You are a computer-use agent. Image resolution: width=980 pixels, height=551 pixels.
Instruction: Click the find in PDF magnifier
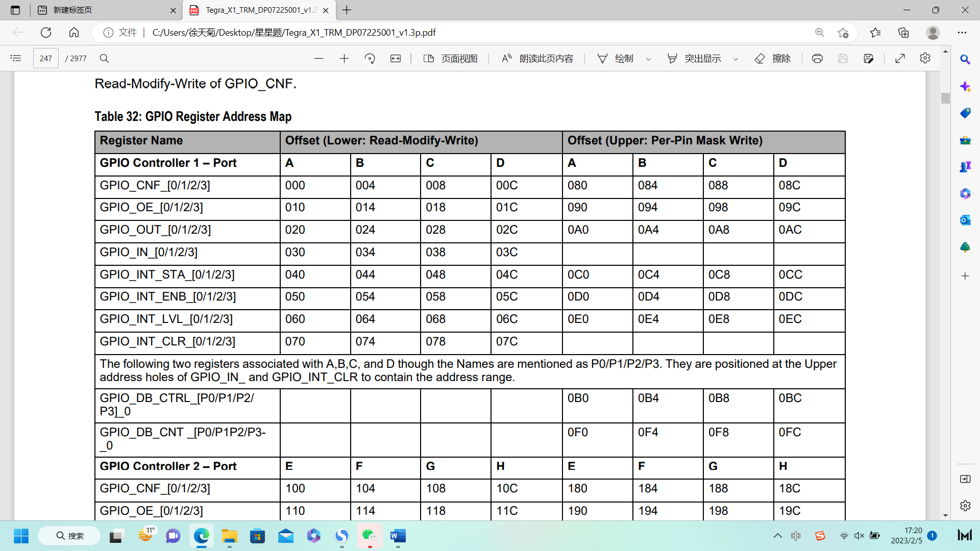104,58
